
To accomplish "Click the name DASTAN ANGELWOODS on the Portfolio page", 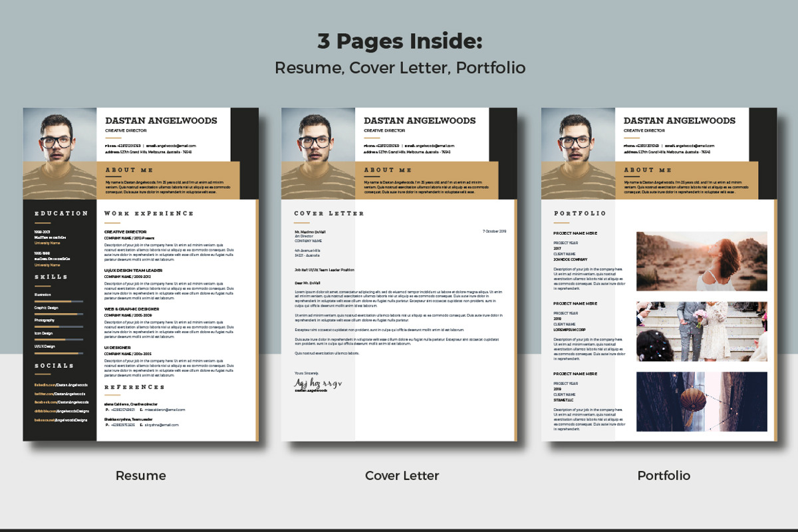I will pos(680,121).
